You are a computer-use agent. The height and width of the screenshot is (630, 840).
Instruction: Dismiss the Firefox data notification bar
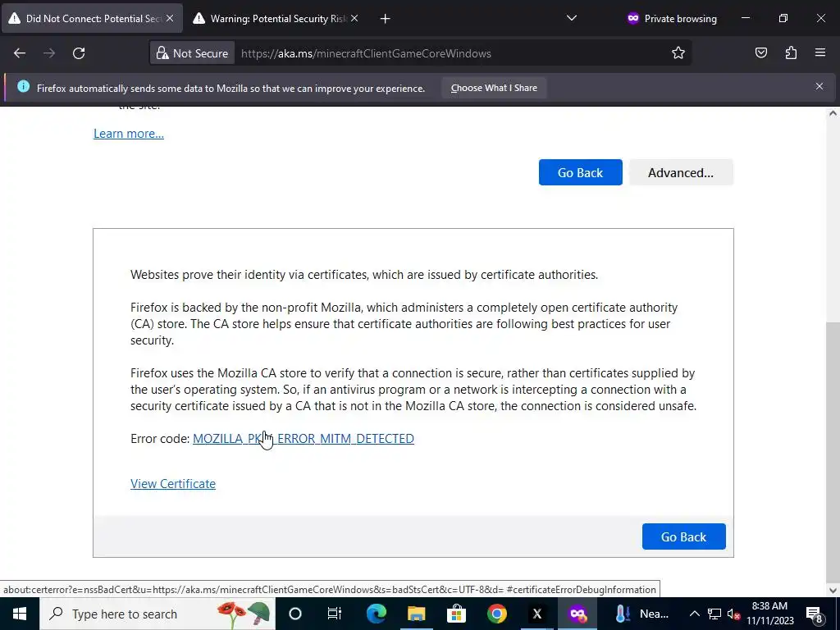coord(819,86)
